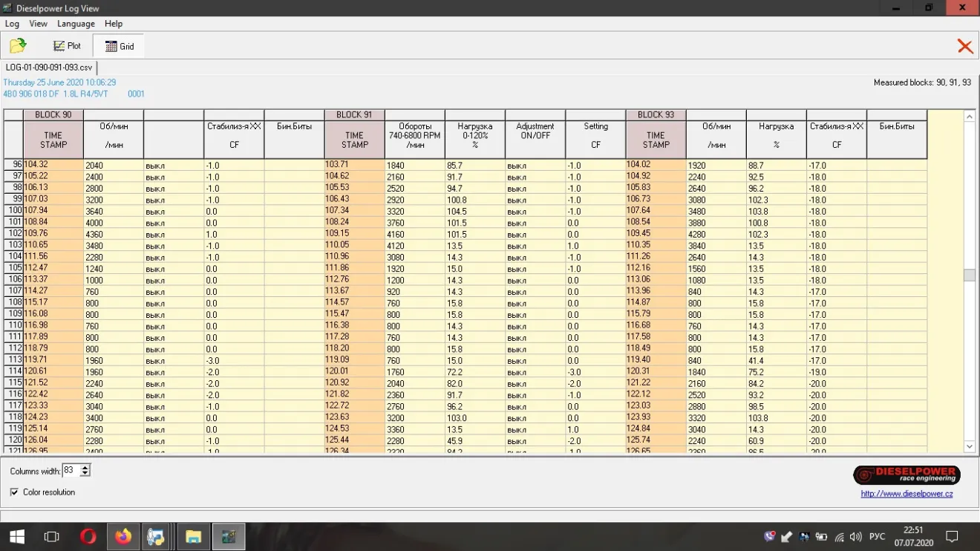Image resolution: width=980 pixels, height=551 pixels.
Task: Click load cell 104.5 in Block 91
Action: coord(475,211)
